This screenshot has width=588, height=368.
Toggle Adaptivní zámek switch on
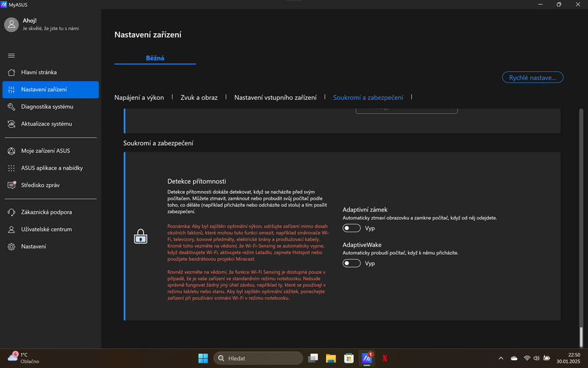(351, 228)
